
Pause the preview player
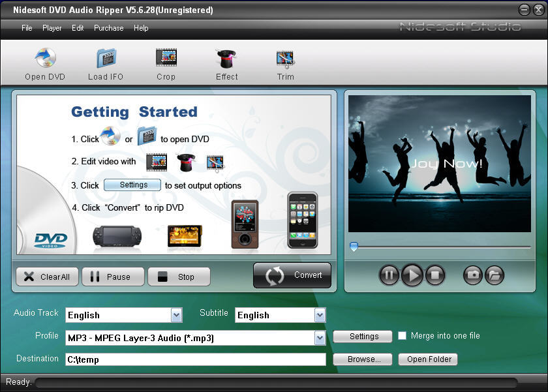click(x=389, y=275)
